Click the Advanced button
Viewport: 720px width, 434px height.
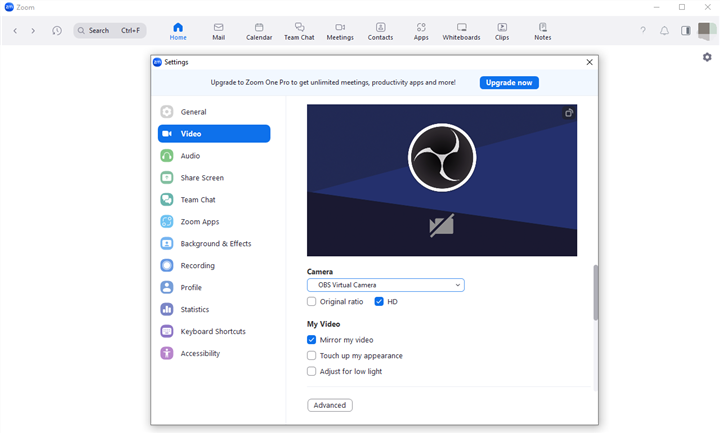(x=330, y=405)
